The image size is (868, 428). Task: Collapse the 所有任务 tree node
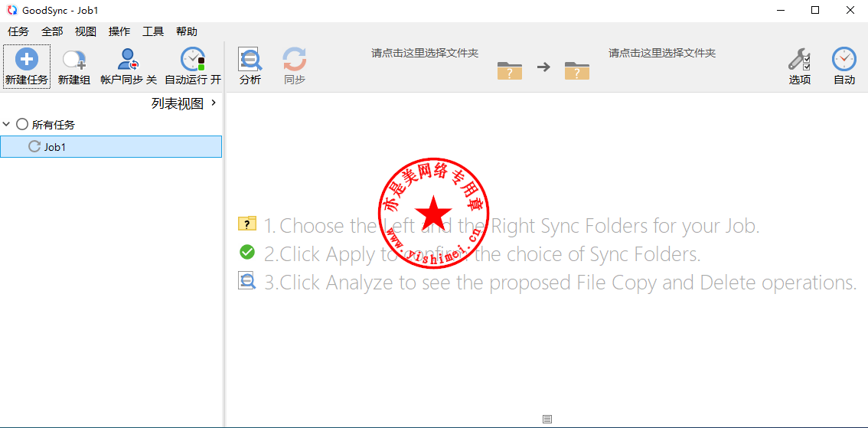coord(7,125)
